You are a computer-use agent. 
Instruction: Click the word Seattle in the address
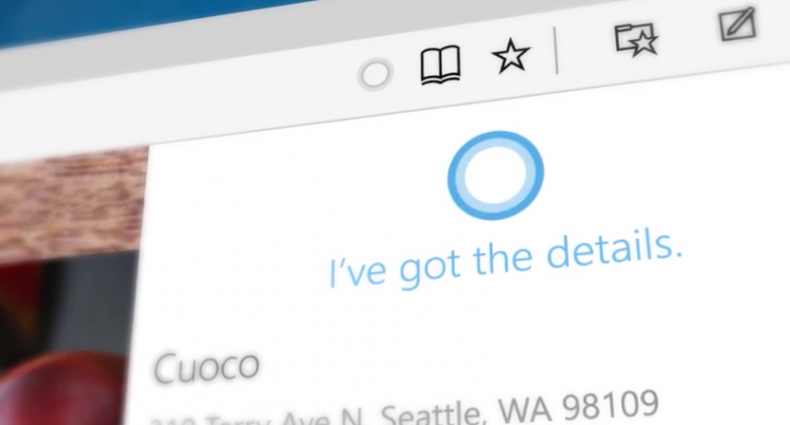pyautogui.click(x=433, y=414)
